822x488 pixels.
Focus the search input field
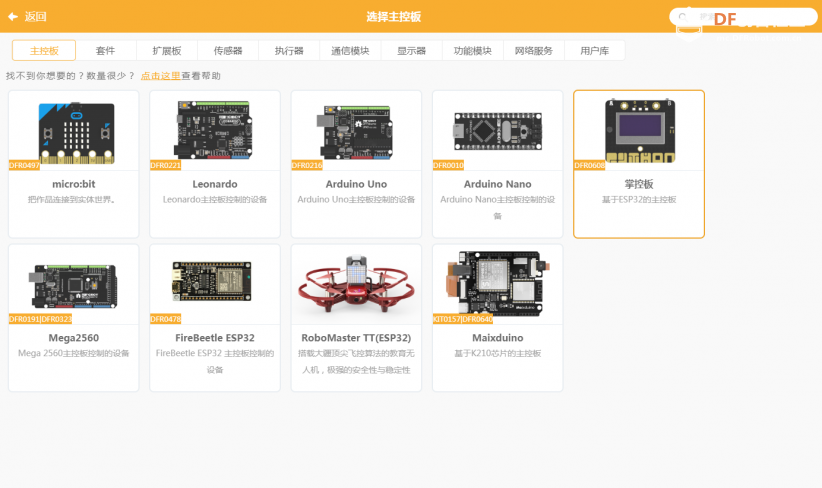click(x=743, y=17)
